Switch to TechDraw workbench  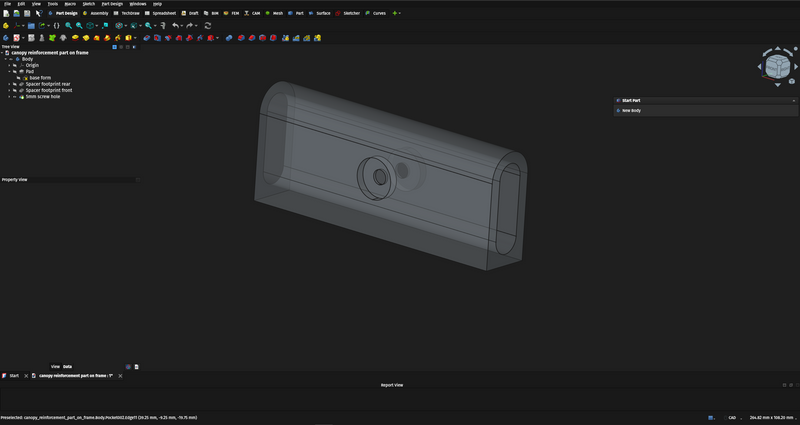126,13
